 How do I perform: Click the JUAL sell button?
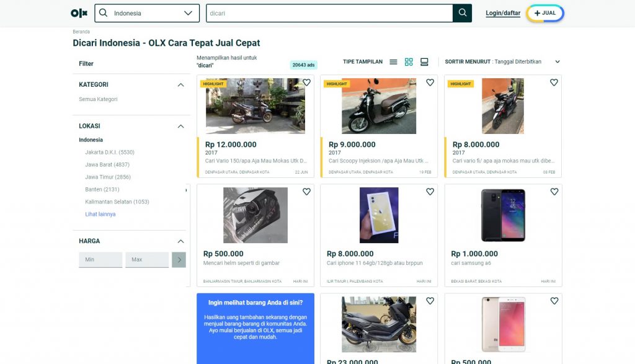pos(545,13)
